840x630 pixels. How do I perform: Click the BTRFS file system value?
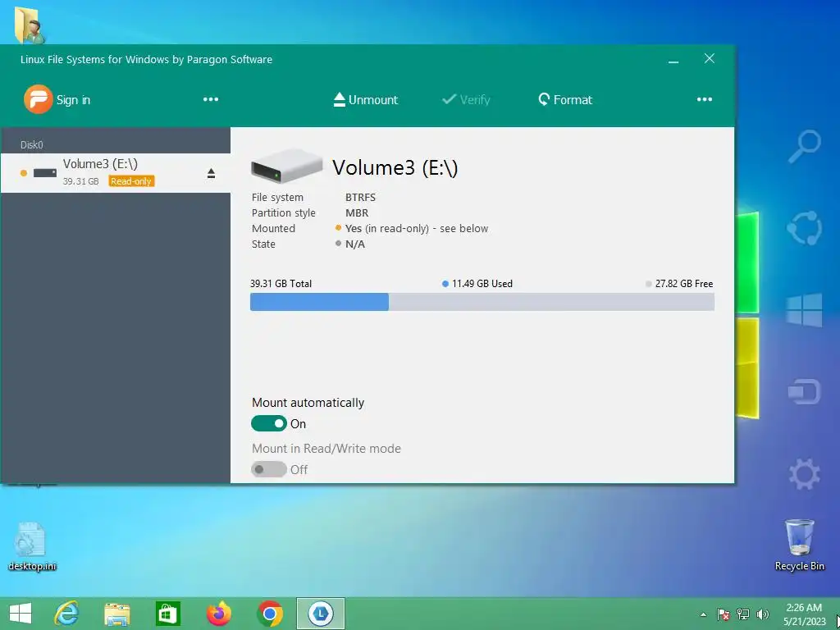360,198
